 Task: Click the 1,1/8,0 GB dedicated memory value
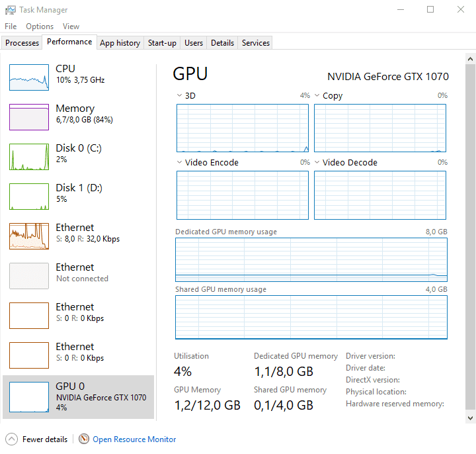click(x=284, y=371)
